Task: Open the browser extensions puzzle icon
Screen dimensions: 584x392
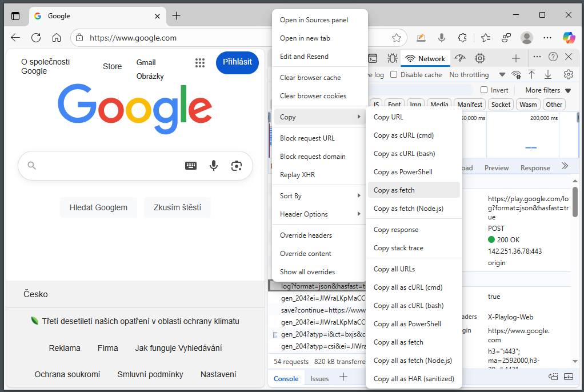Action: (x=462, y=38)
